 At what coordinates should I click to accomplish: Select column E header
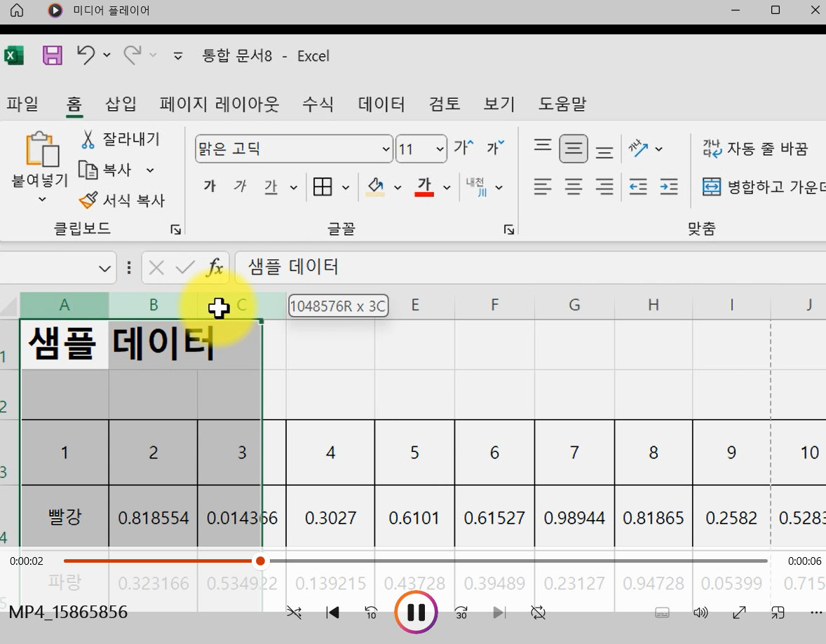pos(415,305)
